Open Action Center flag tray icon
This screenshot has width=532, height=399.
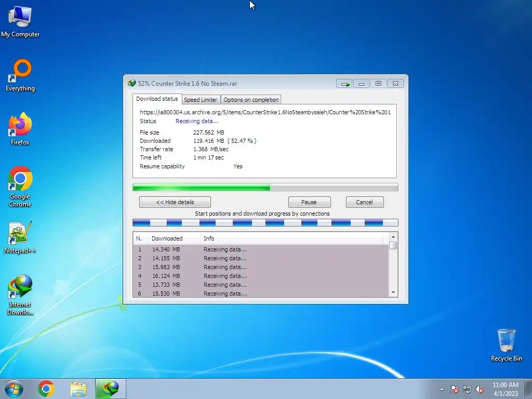point(455,389)
